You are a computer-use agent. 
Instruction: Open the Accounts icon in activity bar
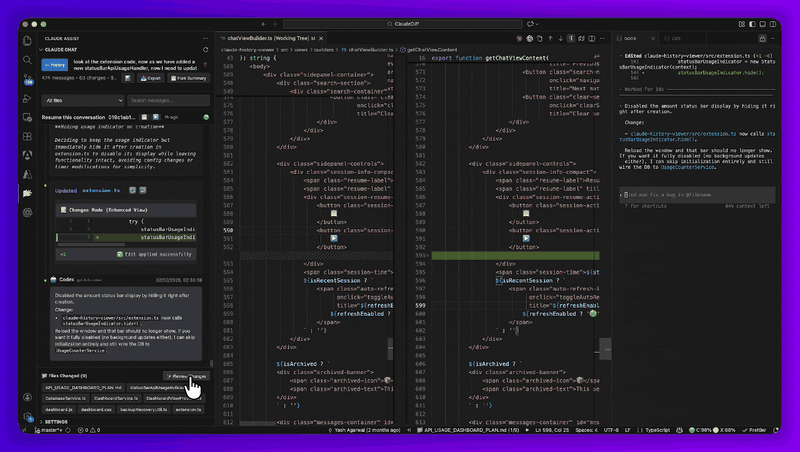click(x=28, y=397)
